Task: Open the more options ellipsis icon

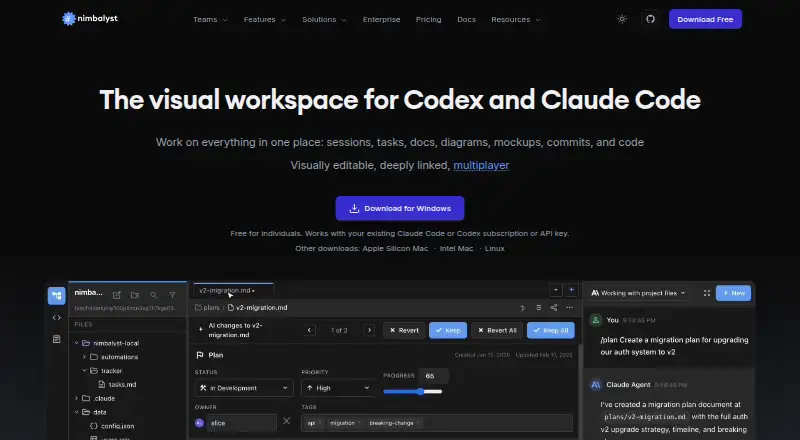Action: [569, 307]
